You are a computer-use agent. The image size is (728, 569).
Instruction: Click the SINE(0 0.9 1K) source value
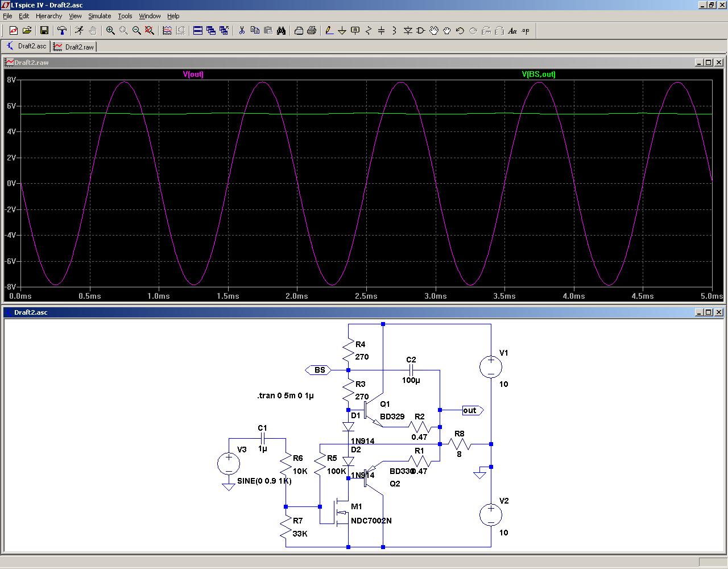(264, 481)
